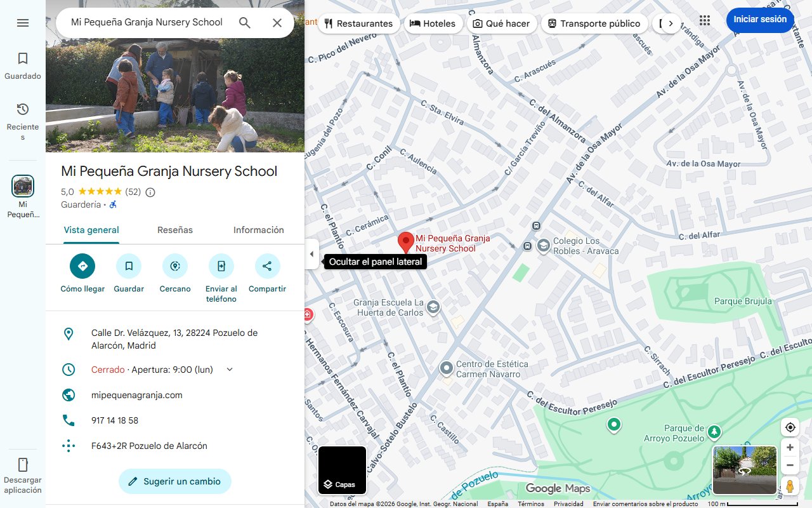Screen dimensions: 812x508
Task: Open the Capas layers switcher
Action: click(x=342, y=471)
